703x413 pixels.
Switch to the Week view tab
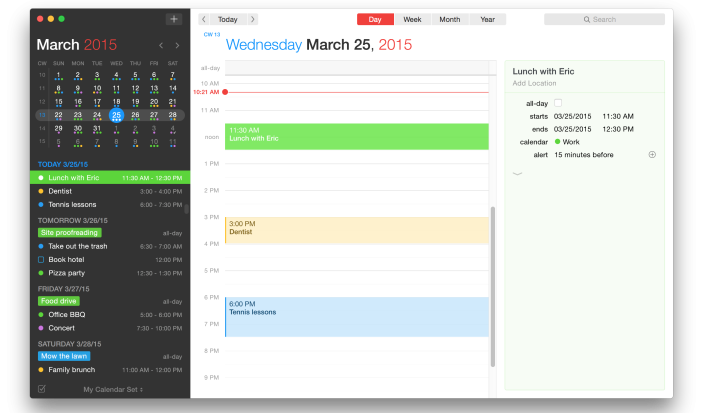412,19
